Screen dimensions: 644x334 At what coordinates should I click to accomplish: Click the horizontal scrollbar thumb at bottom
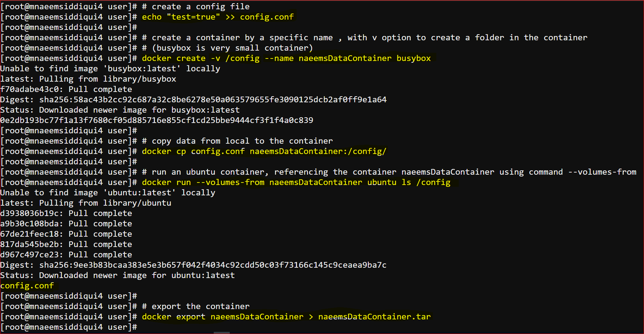(x=222, y=333)
